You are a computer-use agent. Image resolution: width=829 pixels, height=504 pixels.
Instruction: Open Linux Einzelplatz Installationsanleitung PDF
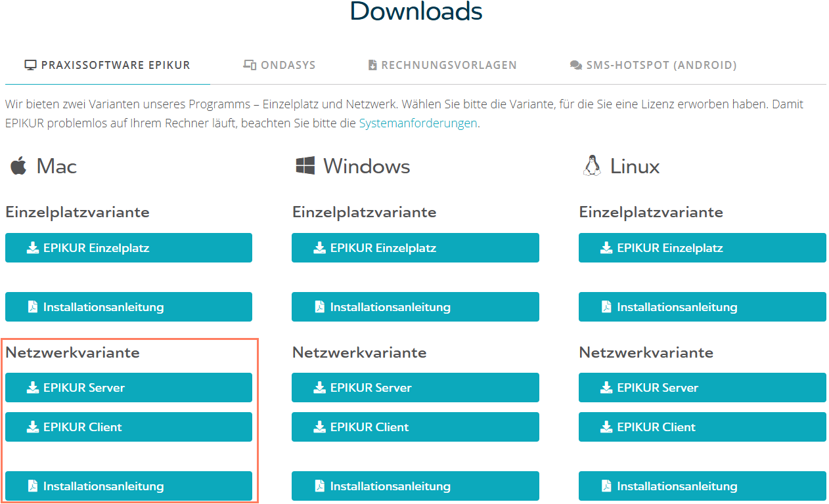pos(702,307)
